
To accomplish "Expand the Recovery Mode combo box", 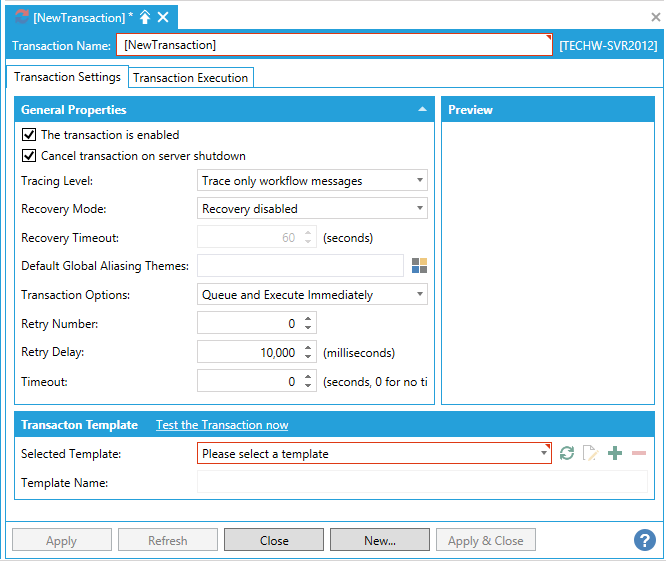I will (313, 209).
